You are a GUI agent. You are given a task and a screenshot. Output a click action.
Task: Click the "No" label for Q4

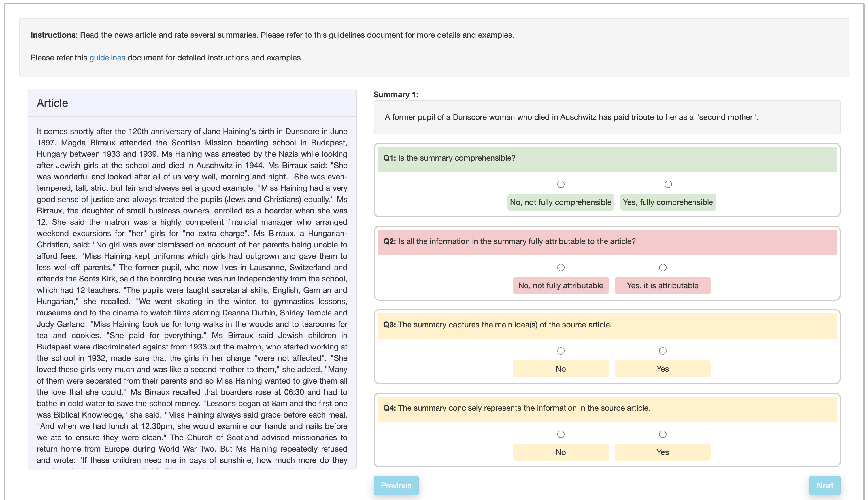[560, 452]
